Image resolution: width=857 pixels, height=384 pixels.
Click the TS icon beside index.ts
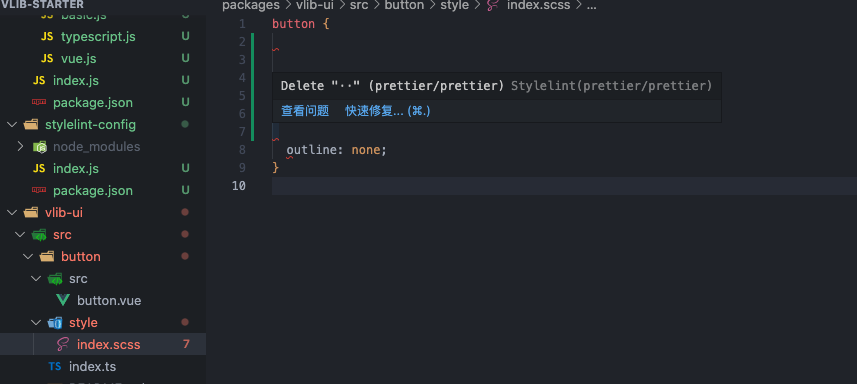coord(55,367)
